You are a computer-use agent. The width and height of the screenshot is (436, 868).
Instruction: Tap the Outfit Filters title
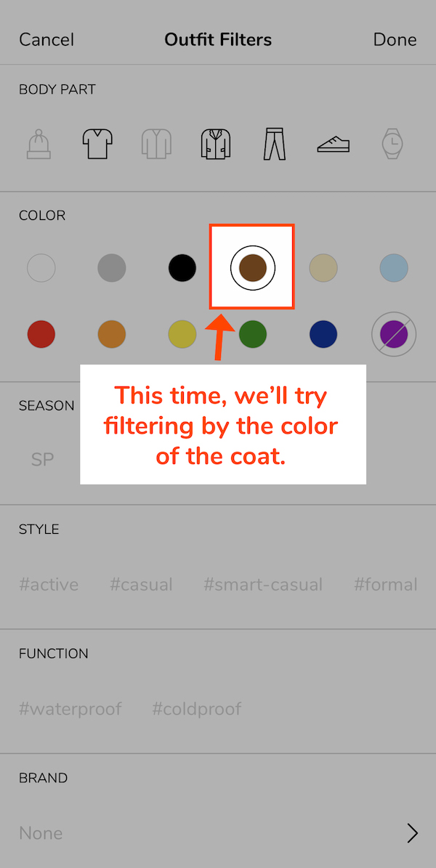point(218,39)
